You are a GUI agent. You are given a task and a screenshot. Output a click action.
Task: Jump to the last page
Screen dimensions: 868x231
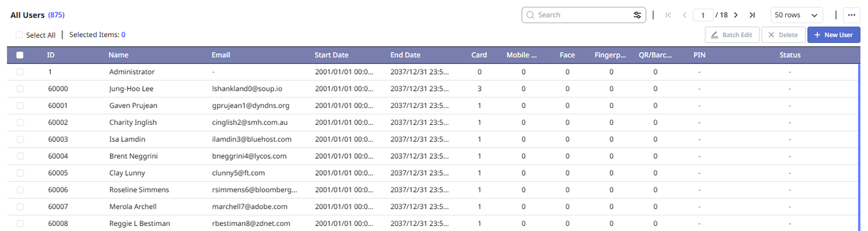[752, 15]
